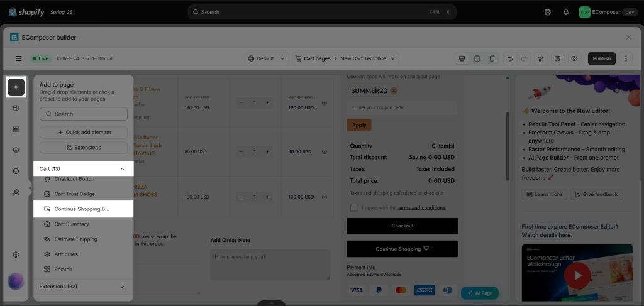Click the canvas vertical scrollbar
The height and width of the screenshot is (306, 644).
[x=508, y=146]
